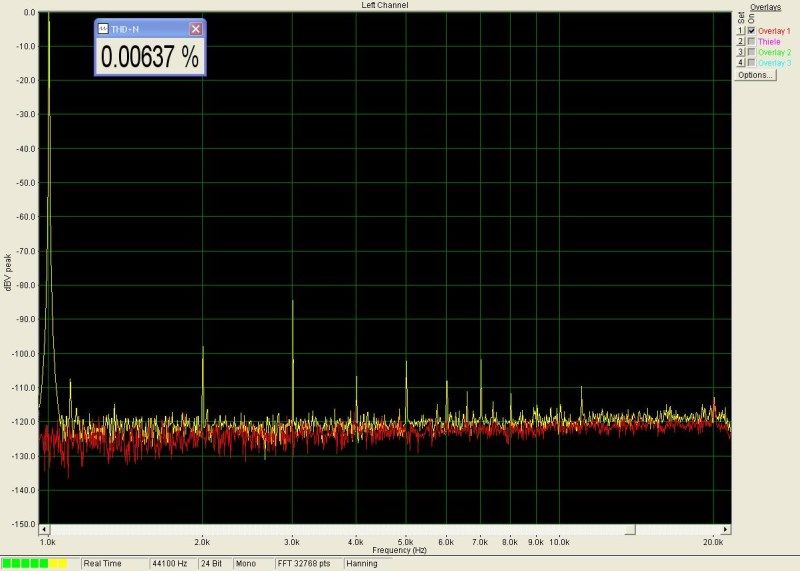This screenshot has width=800, height=571.
Task: Click Set button 3 for overlays
Action: coord(741,52)
